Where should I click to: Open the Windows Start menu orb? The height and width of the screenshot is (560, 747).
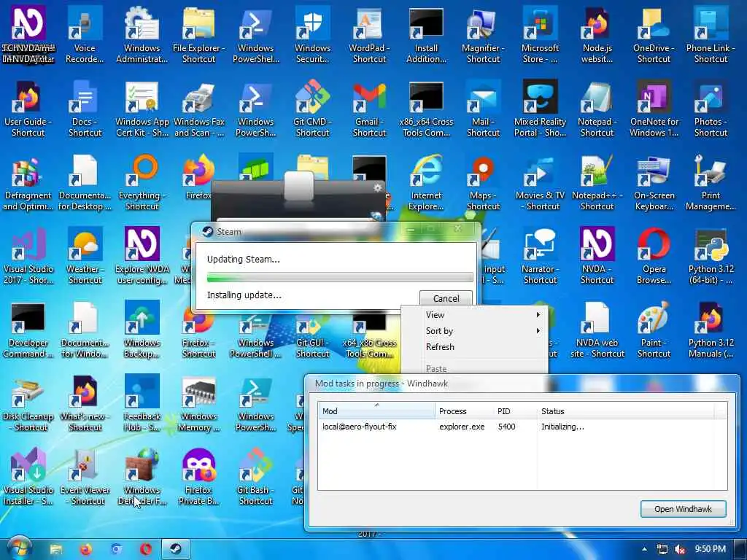pos(19,548)
